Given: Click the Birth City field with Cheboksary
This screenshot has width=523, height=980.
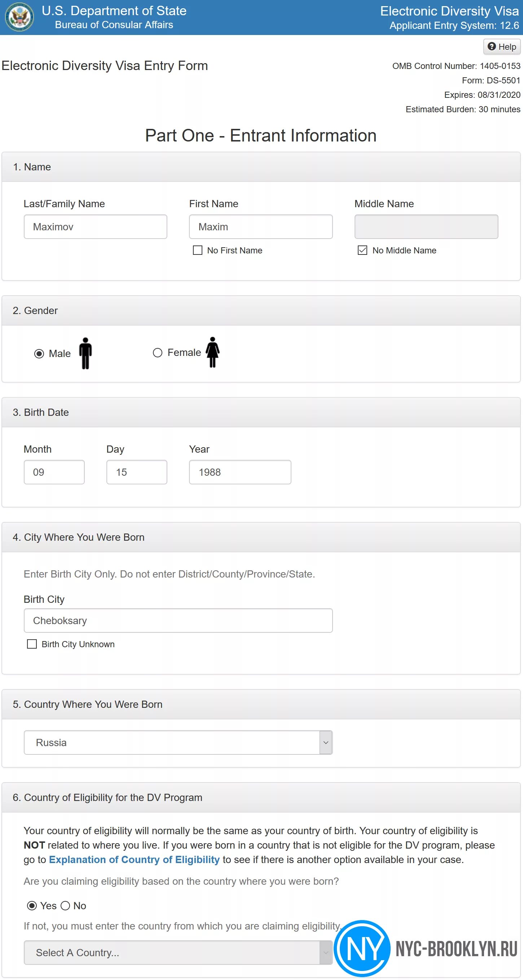Looking at the screenshot, I should click(x=178, y=620).
